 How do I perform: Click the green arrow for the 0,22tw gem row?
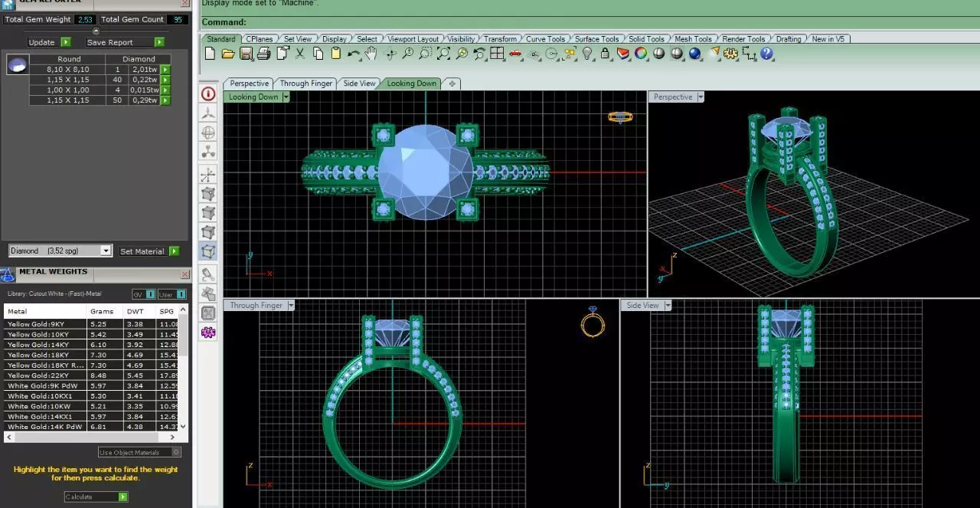tap(165, 80)
